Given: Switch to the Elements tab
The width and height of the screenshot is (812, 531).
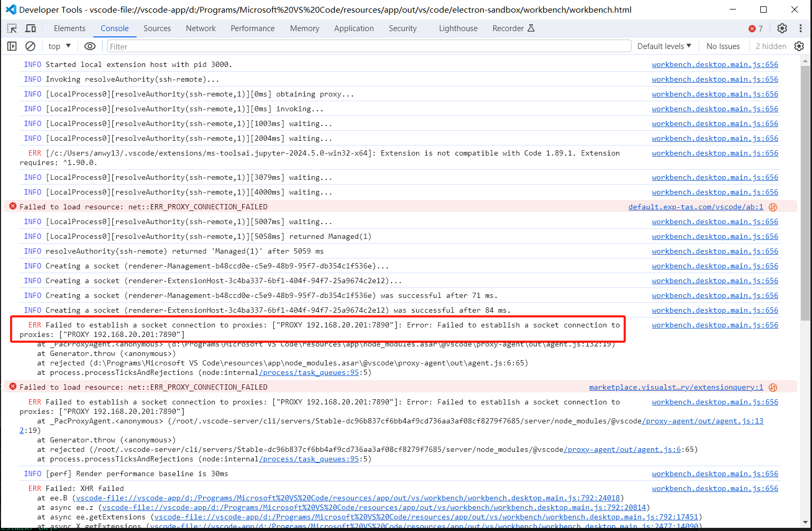Looking at the screenshot, I should click(x=70, y=28).
